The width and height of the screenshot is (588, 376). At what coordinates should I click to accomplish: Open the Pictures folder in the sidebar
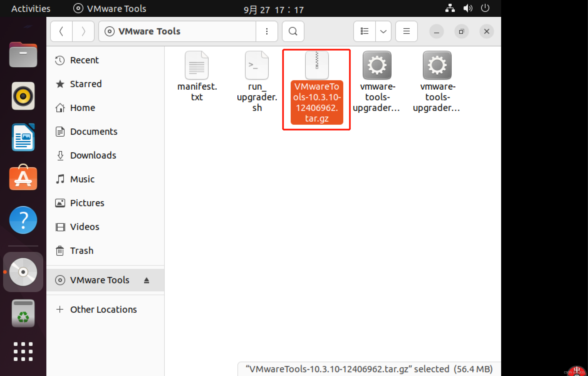(x=105, y=203)
